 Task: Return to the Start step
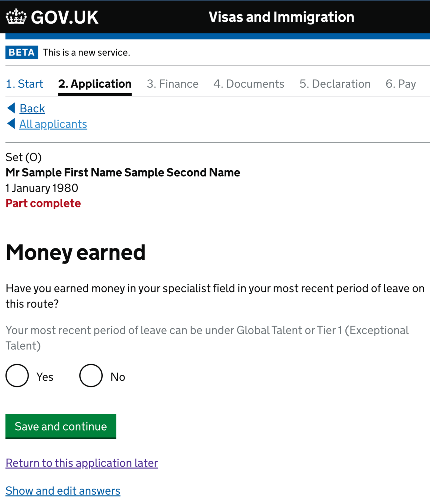pyautogui.click(x=25, y=84)
